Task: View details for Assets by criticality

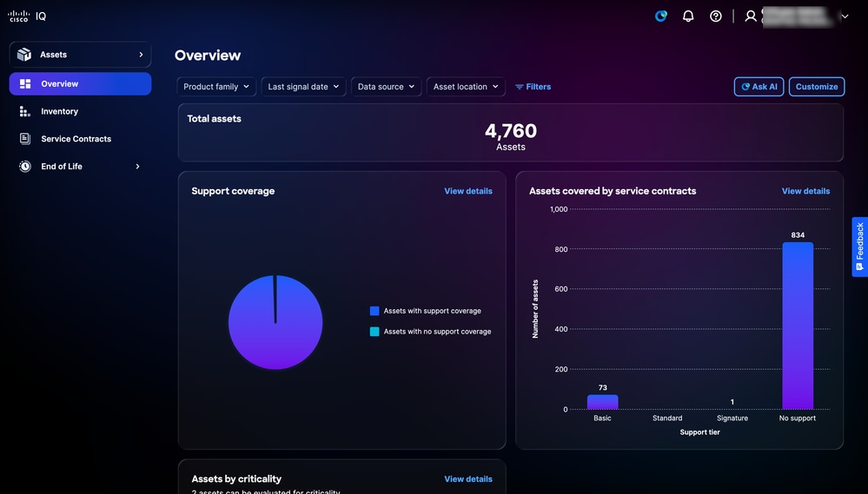Action: tap(467, 479)
